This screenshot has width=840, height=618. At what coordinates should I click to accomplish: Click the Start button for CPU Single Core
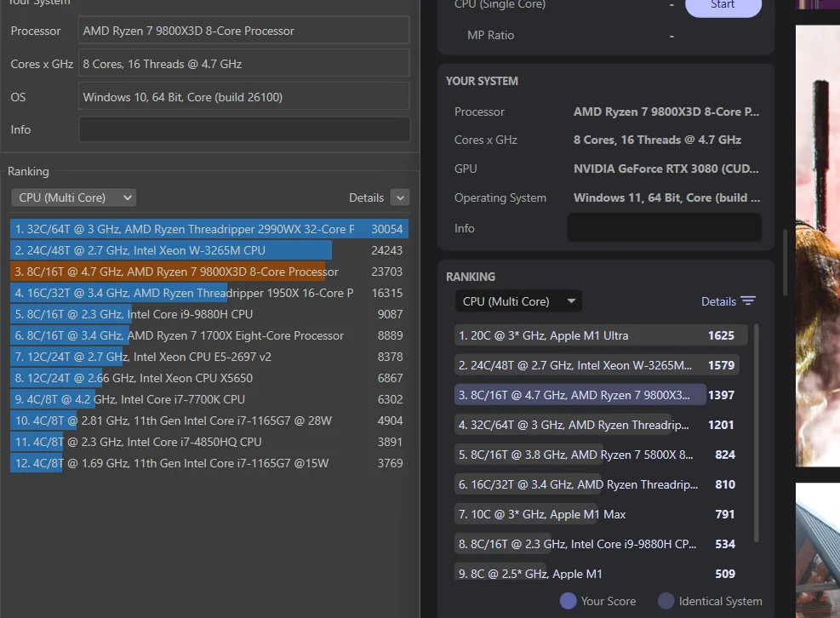coord(723,5)
